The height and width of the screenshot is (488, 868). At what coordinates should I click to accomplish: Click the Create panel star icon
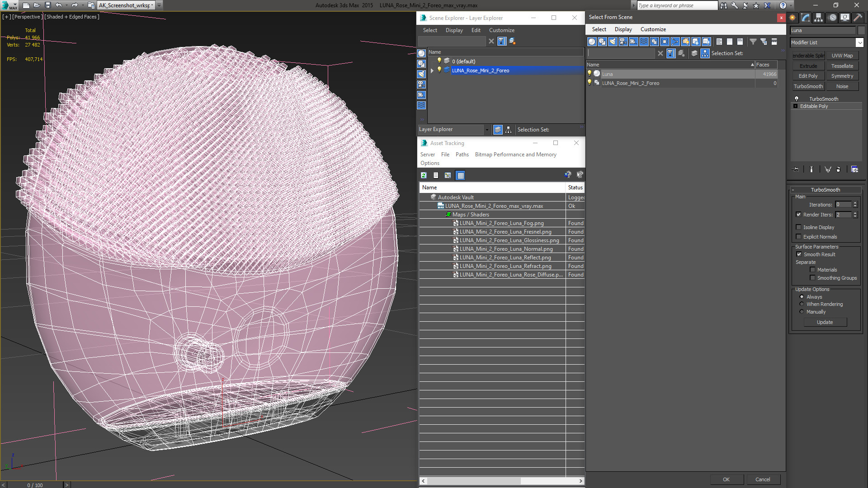pyautogui.click(x=793, y=18)
